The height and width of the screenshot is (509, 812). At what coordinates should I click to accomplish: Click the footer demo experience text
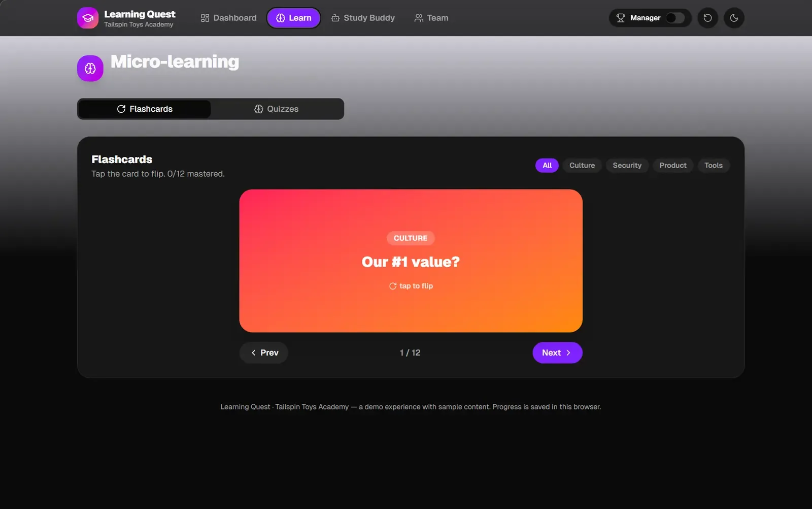pyautogui.click(x=411, y=407)
